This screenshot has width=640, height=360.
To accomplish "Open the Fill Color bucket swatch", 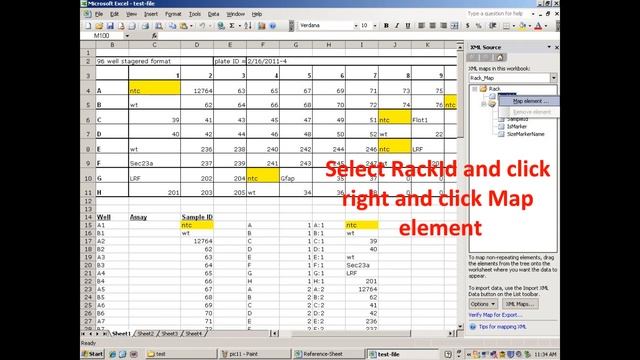I will pos(522,26).
